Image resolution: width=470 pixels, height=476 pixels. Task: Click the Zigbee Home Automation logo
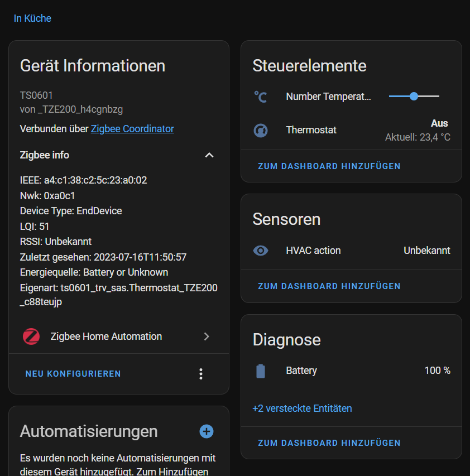pyautogui.click(x=31, y=336)
